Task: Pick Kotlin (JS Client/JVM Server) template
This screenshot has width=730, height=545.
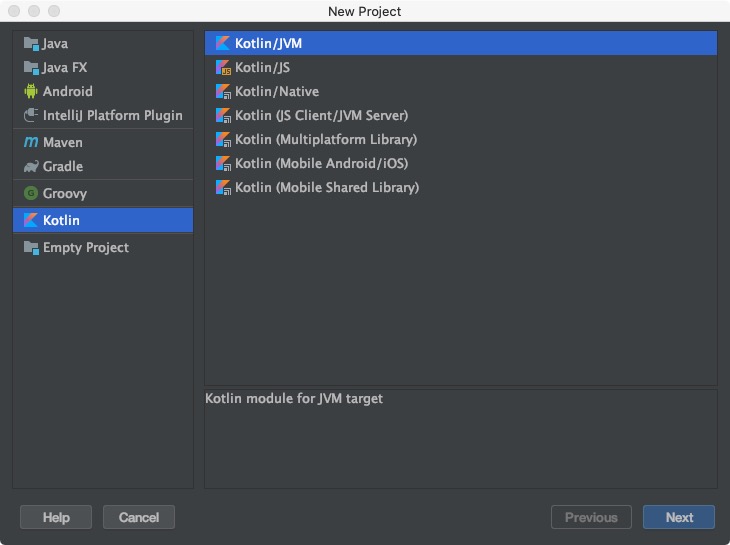Action: (x=321, y=116)
